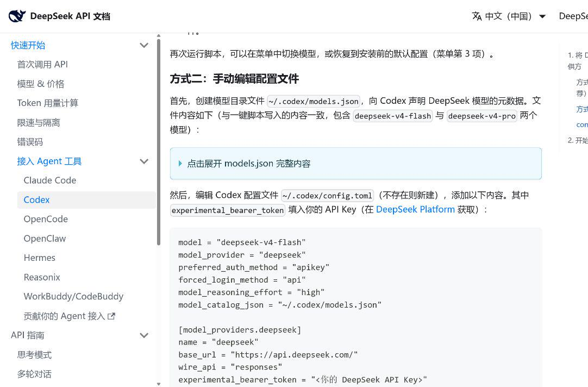Click the model_provider = "deepseek" code line
Screen dimensions: 588x387
(x=242, y=255)
